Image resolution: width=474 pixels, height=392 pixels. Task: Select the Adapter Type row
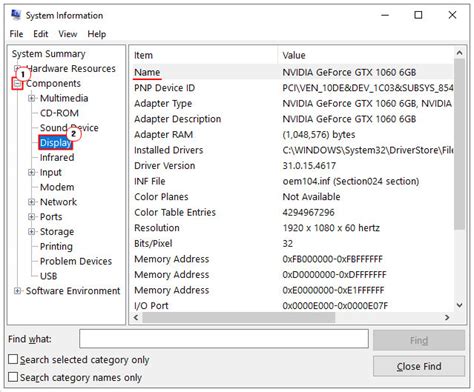click(x=292, y=103)
